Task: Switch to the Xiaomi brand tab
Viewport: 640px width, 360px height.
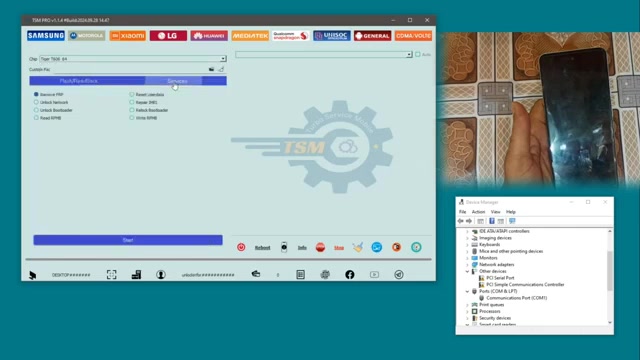Action: (x=127, y=36)
